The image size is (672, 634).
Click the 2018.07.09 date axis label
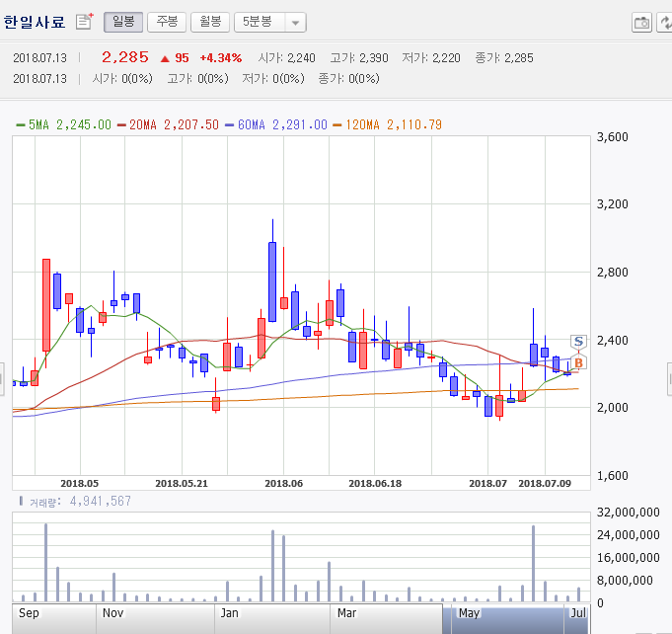(545, 484)
